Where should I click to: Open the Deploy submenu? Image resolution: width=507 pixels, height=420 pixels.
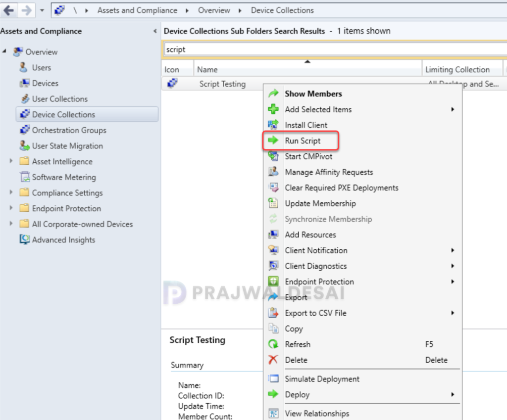(x=363, y=394)
